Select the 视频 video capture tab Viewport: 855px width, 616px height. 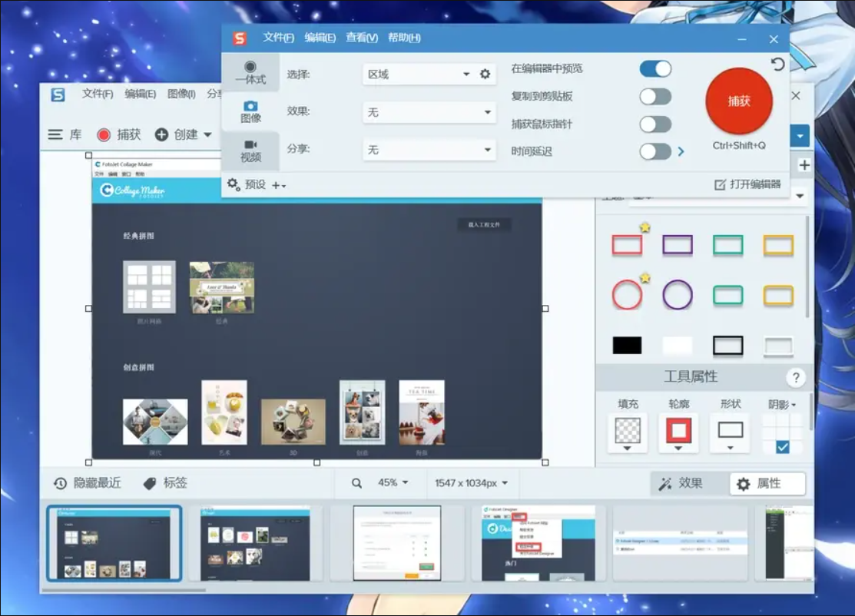(x=250, y=151)
